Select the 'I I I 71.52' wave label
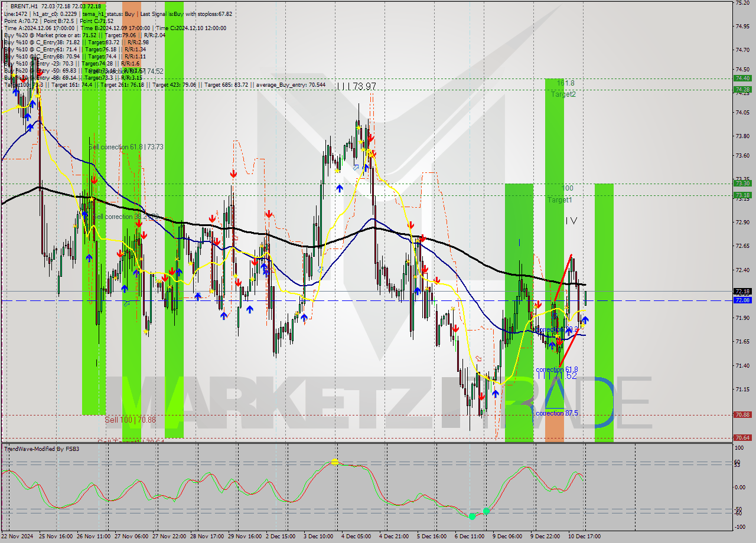Screen dimensions: 756x543 click(556, 375)
